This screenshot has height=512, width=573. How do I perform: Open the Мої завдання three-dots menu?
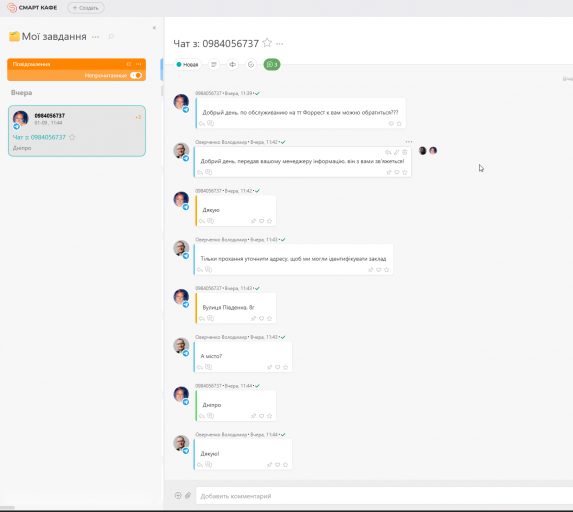click(95, 37)
